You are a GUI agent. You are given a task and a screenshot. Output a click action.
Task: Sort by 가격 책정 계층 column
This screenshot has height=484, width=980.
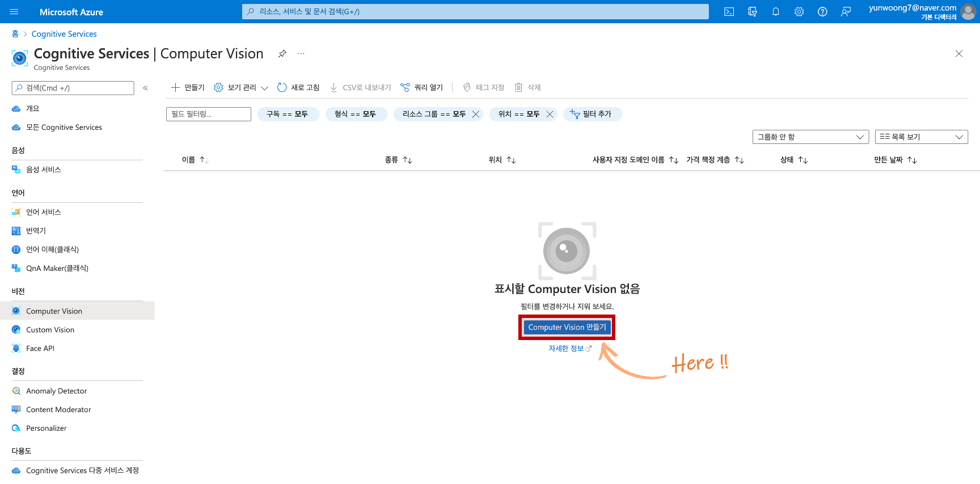(x=715, y=160)
